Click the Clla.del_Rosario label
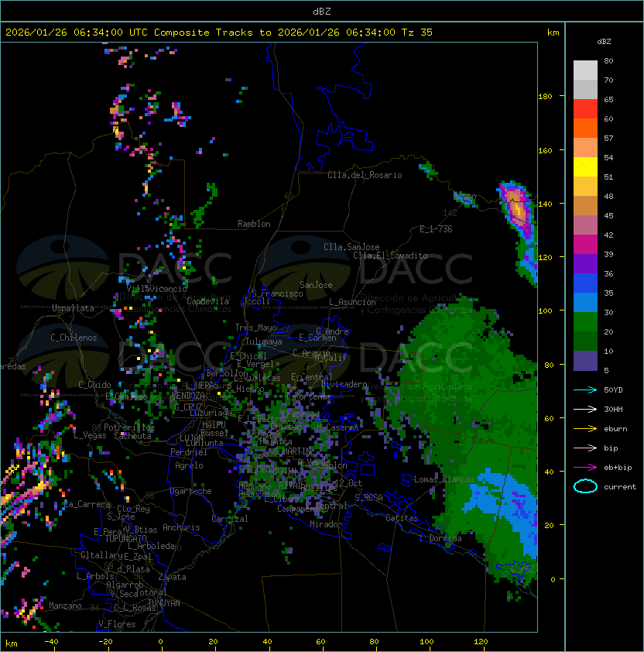 click(x=365, y=175)
